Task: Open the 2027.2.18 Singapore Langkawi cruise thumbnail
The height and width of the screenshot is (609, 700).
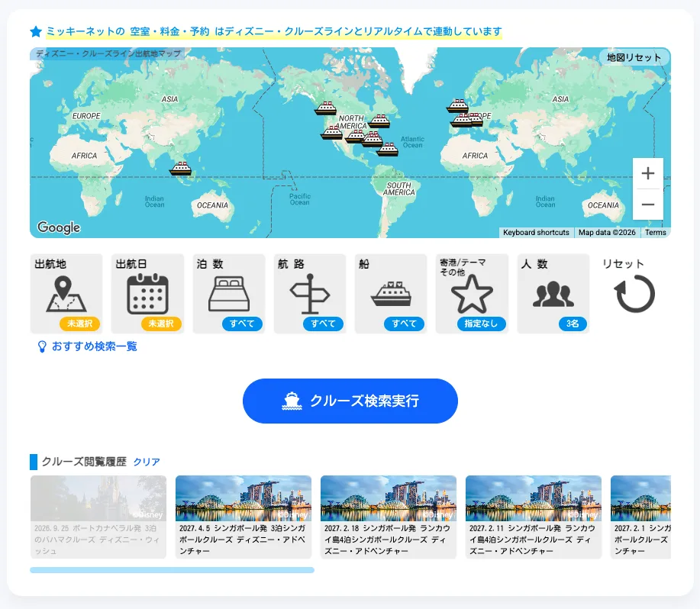Action: pyautogui.click(x=389, y=517)
